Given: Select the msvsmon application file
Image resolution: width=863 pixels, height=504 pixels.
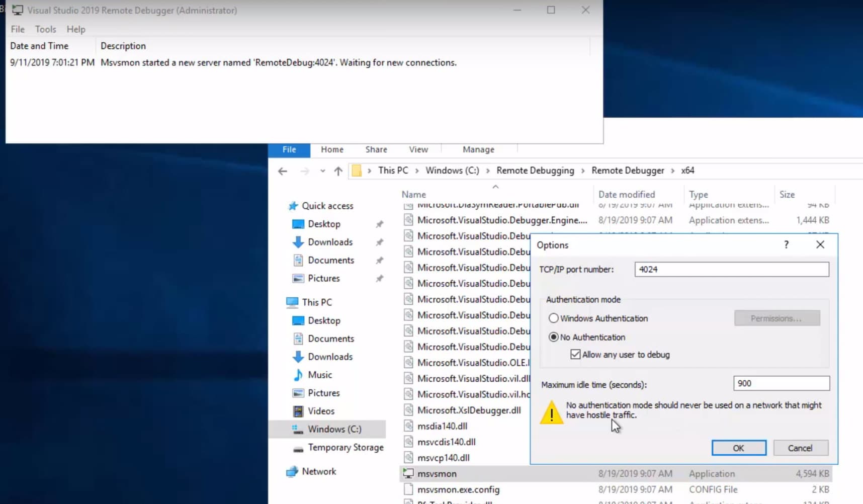Looking at the screenshot, I should (x=437, y=474).
